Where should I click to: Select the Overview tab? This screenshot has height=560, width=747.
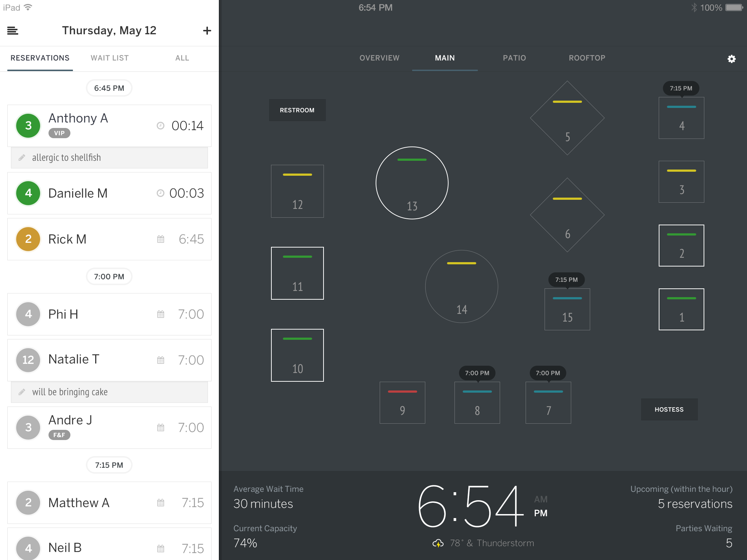point(379,58)
